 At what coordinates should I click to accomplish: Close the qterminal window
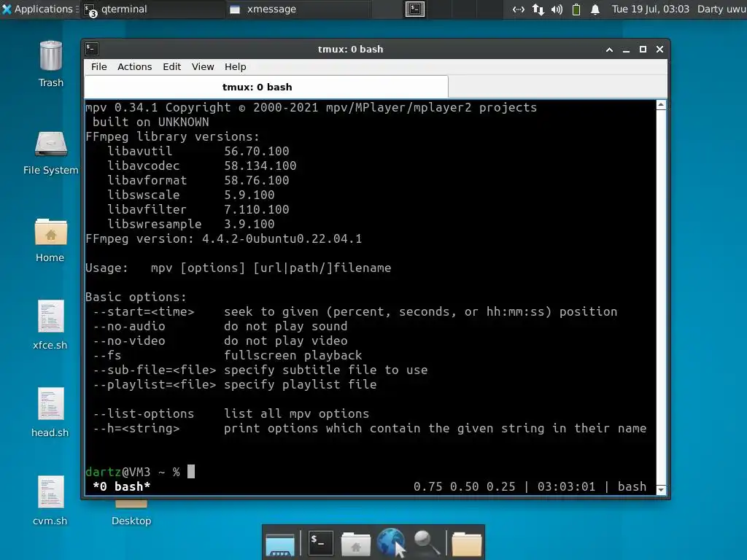(659, 49)
